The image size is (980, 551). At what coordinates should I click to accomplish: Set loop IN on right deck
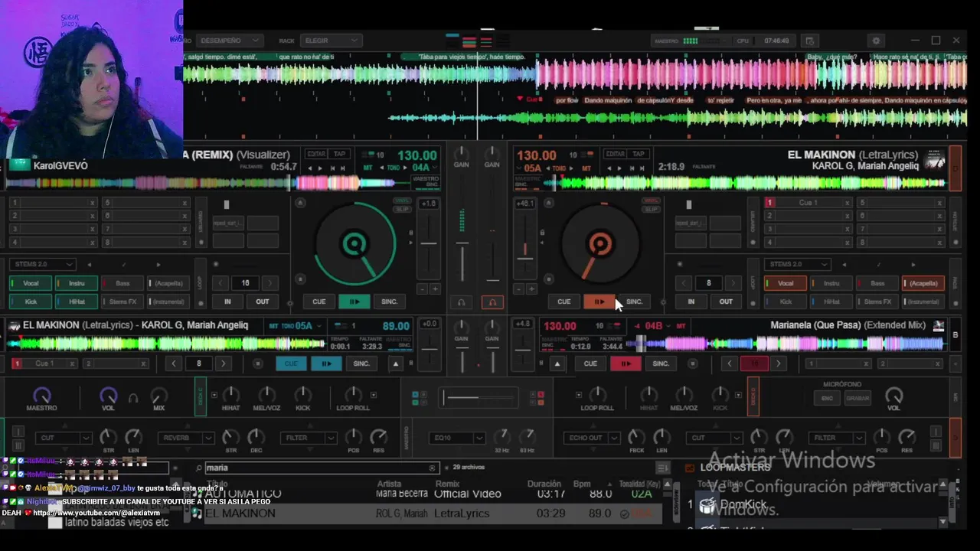(691, 302)
